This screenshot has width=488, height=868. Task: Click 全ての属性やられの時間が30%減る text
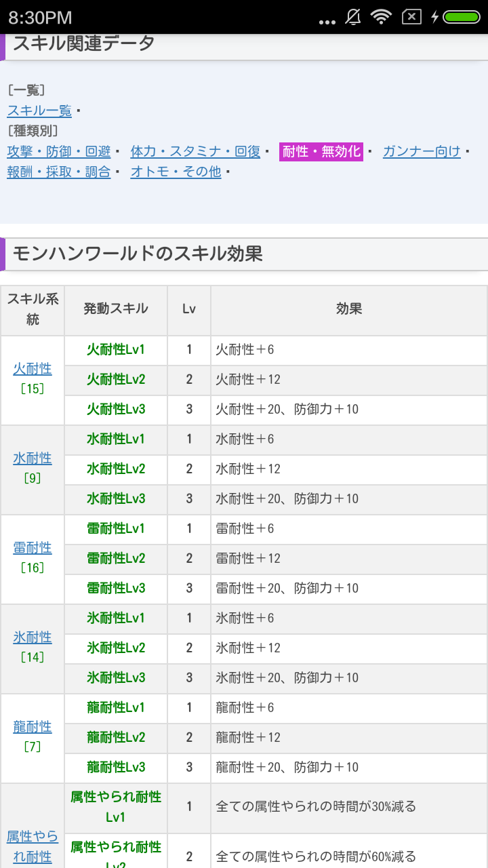[x=316, y=807]
